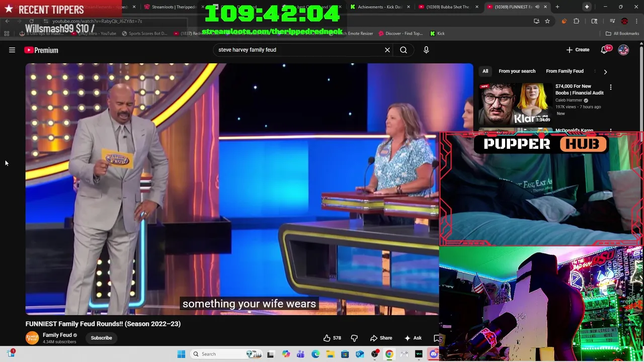Install or cast icon in address bar
Screen dimensions: 644x362
coord(536,21)
